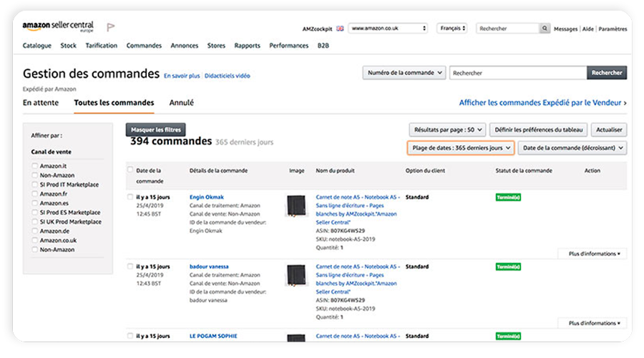
Task: Open badour vanessa's Carnet de note A5 product link
Action: [x=357, y=279]
